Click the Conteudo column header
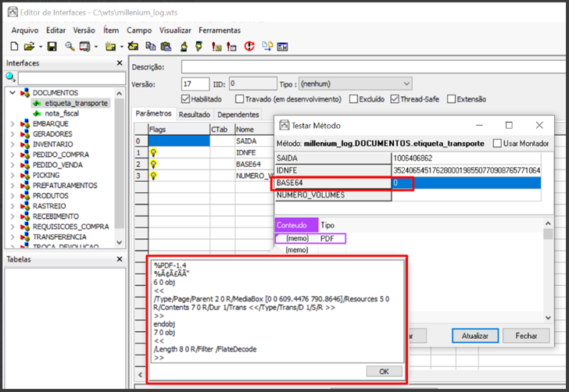 296,225
